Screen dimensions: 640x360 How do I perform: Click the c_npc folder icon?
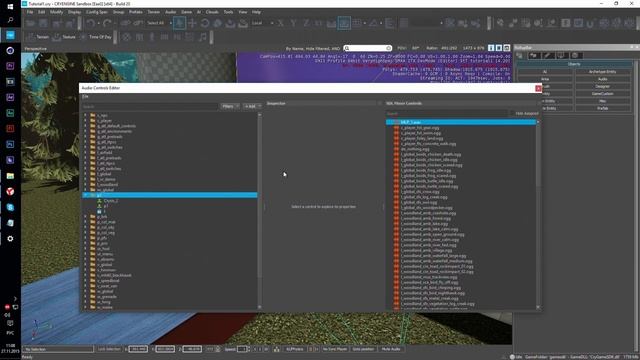coord(93,116)
